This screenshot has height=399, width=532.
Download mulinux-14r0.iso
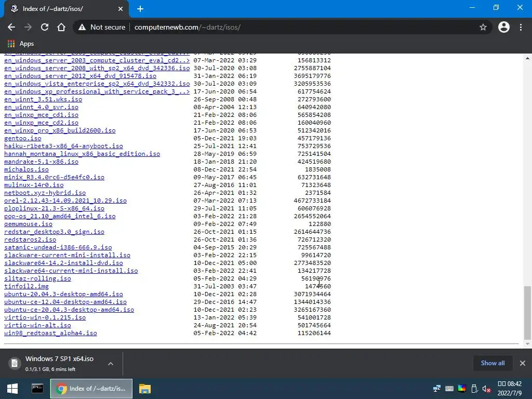pyautogui.click(x=34, y=185)
